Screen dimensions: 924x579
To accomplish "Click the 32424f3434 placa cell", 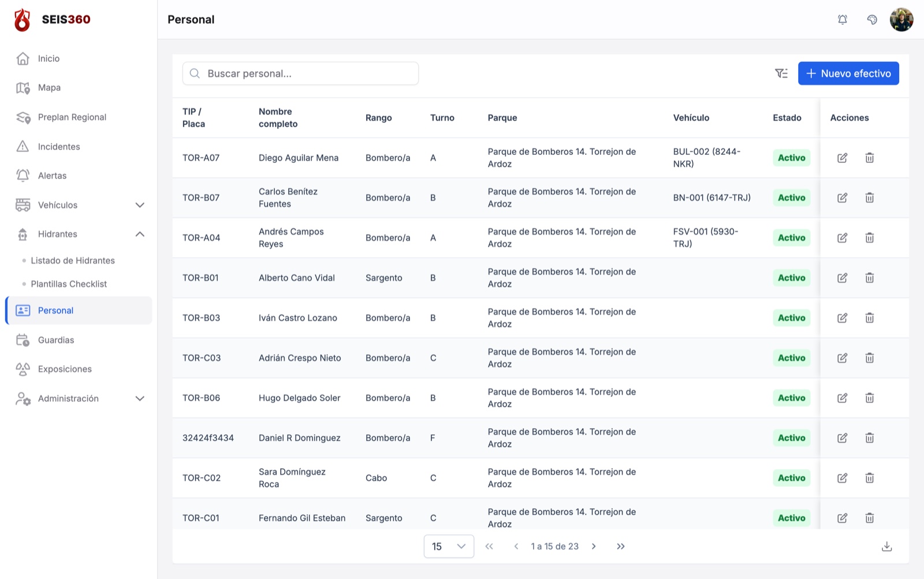I will (x=208, y=438).
